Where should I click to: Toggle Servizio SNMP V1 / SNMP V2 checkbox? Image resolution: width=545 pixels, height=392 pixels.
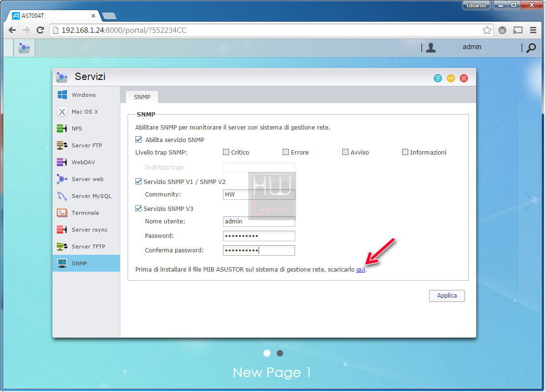(138, 182)
